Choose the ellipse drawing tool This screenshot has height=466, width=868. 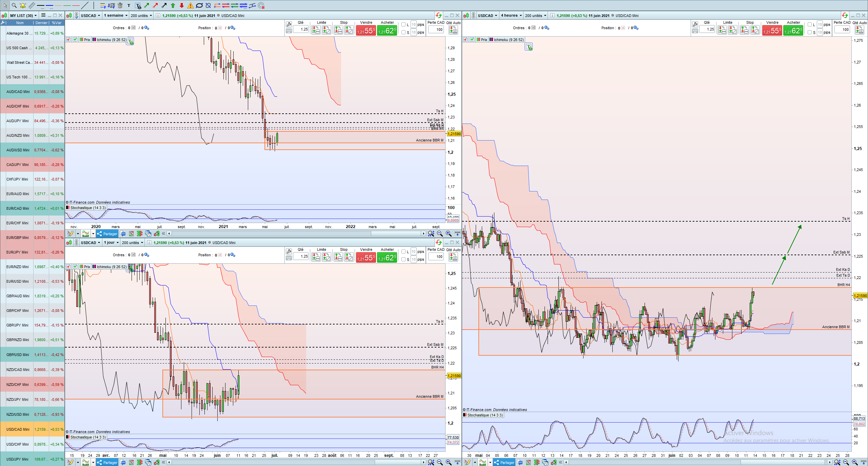(199, 5)
